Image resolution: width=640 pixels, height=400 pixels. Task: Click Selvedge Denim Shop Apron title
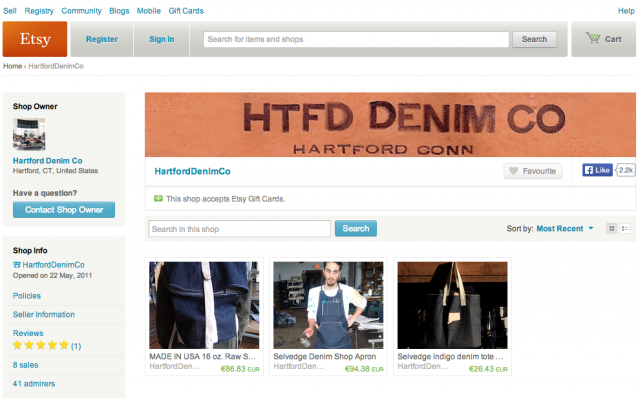pyautogui.click(x=324, y=356)
